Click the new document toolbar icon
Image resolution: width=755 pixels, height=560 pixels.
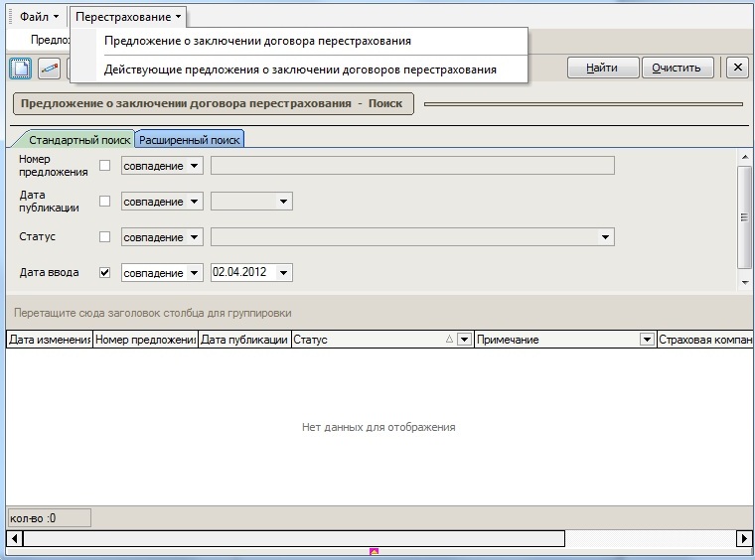coord(21,68)
